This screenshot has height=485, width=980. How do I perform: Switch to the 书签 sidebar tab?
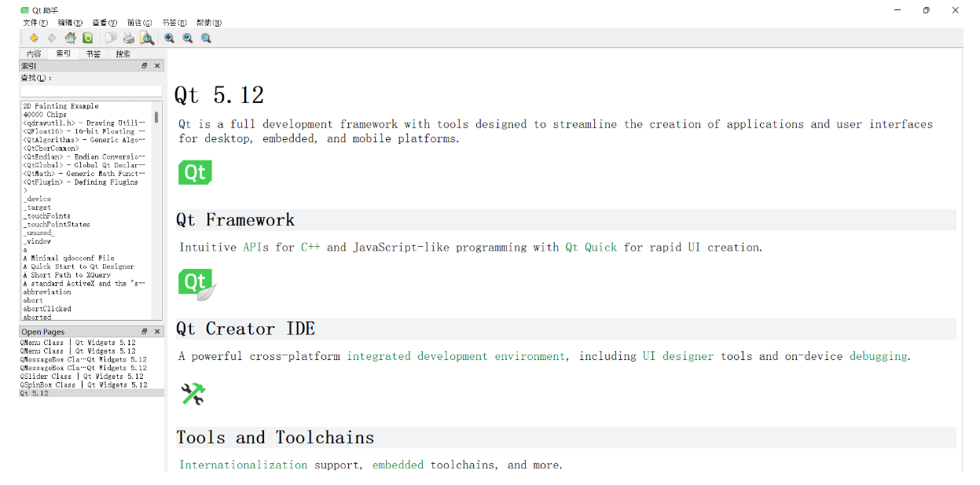tap(93, 54)
